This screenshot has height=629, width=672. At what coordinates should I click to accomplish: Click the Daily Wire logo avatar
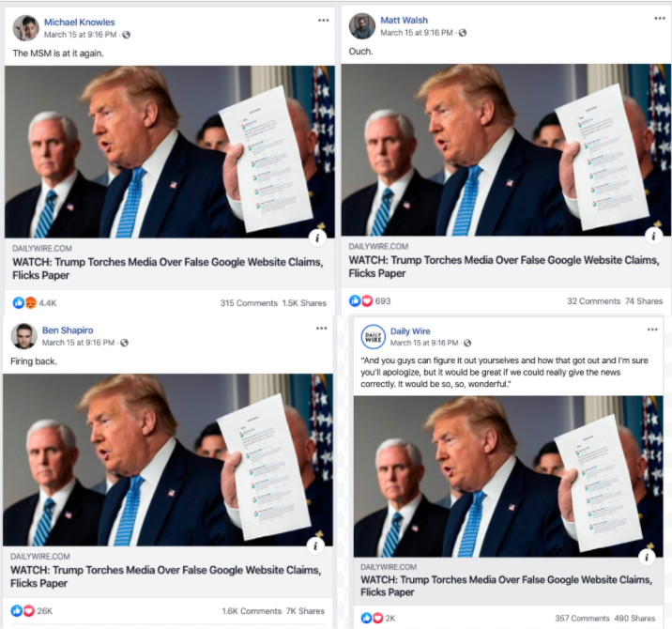coord(374,337)
